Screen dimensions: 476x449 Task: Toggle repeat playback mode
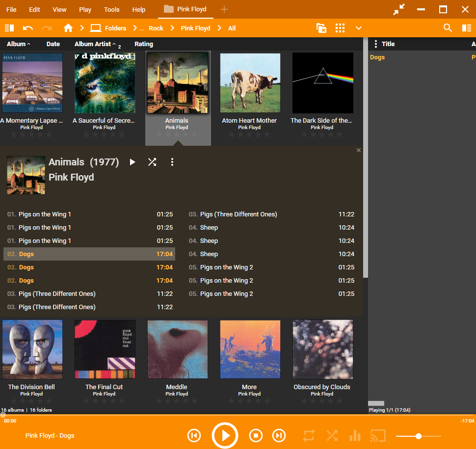tap(309, 435)
